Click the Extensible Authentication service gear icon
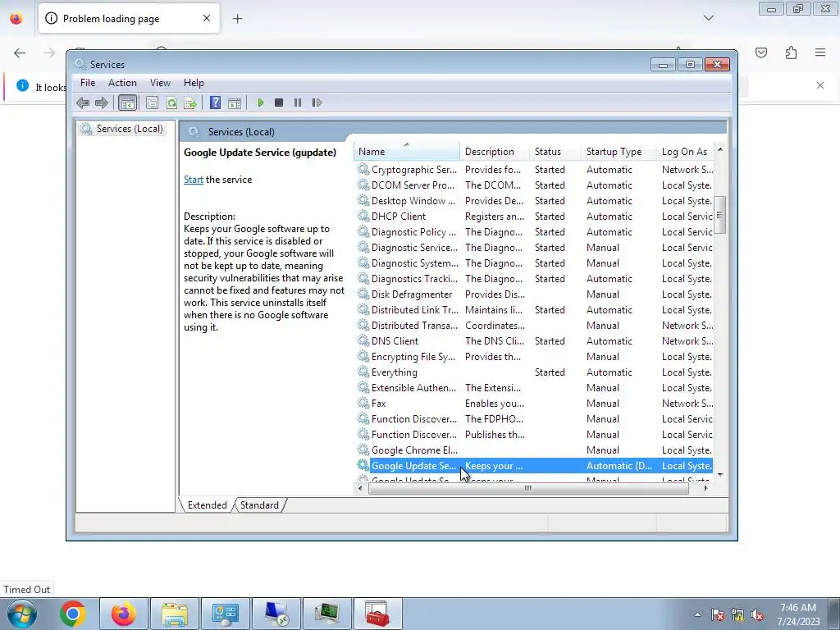 (x=363, y=387)
